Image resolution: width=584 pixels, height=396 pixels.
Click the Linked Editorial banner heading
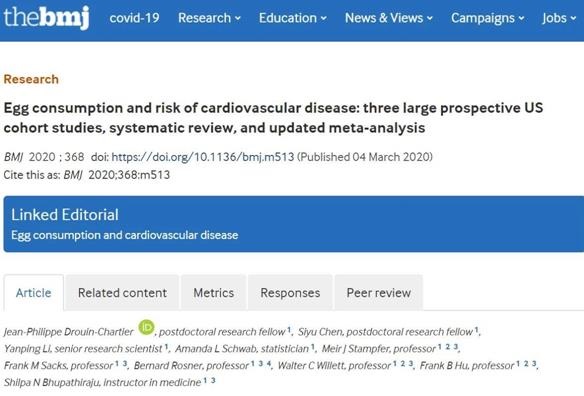(65, 215)
